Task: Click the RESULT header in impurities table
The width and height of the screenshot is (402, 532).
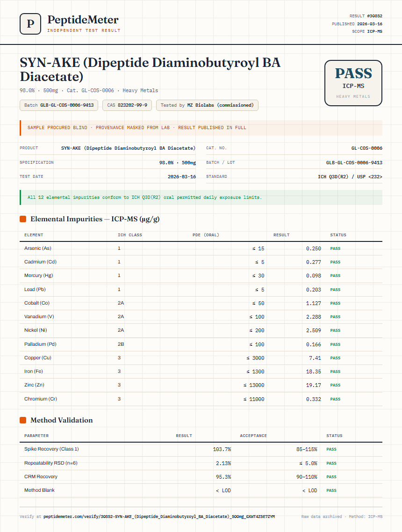Action: pyautogui.click(x=281, y=235)
